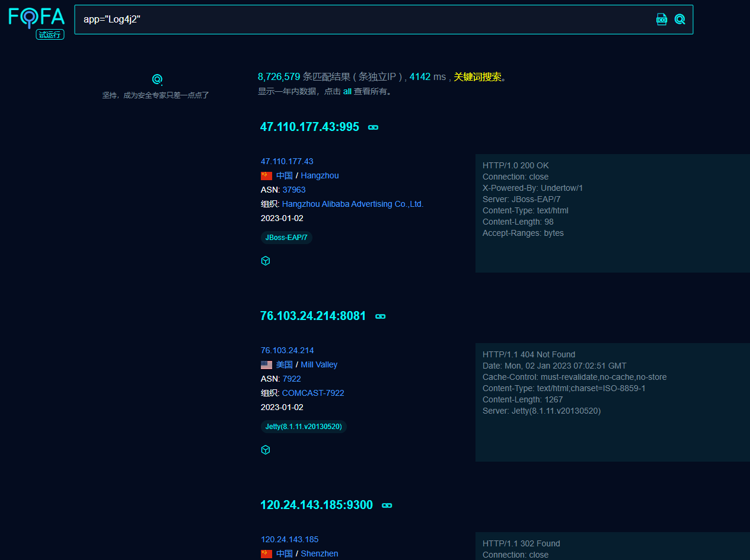Click the China flag next to Shenzhen
Screen dimensions: 750x560
click(x=266, y=554)
